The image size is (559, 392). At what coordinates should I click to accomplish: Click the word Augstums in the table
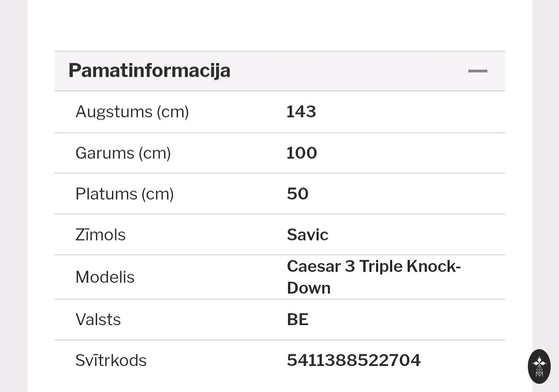point(114,112)
